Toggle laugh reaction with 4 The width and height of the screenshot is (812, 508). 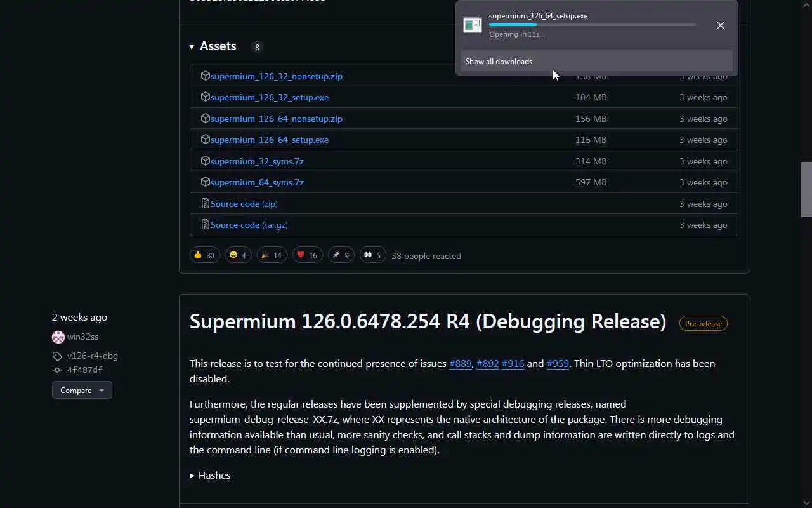238,255
